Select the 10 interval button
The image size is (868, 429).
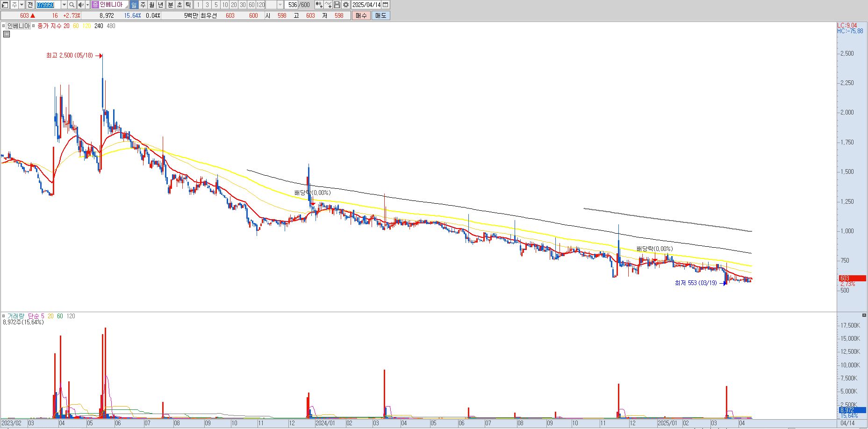[225, 5]
